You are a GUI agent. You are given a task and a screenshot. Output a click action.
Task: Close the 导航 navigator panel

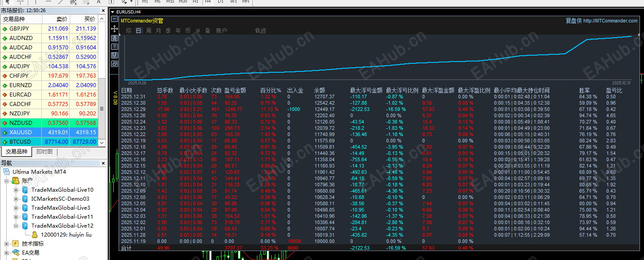104,163
